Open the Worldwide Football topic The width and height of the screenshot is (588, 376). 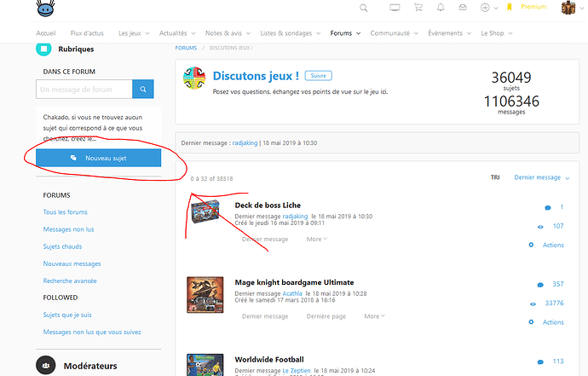(269, 360)
